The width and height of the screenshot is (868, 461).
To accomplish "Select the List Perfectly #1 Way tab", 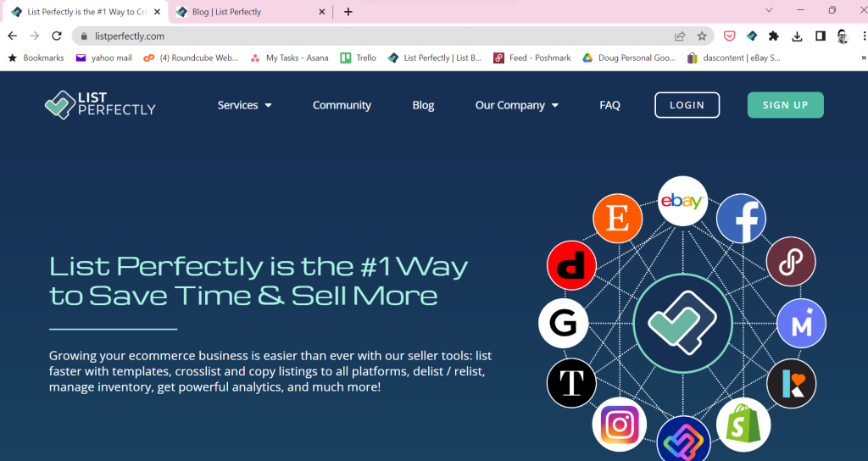I will [86, 12].
